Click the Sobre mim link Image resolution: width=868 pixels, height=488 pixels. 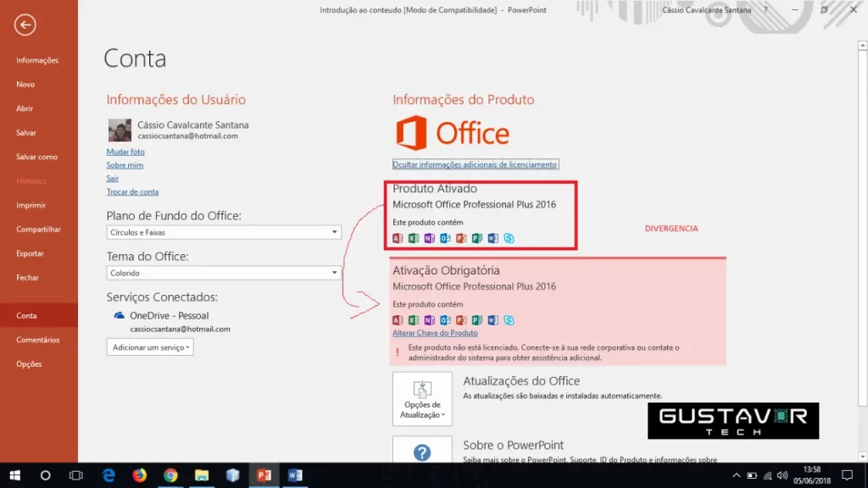pyautogui.click(x=125, y=165)
